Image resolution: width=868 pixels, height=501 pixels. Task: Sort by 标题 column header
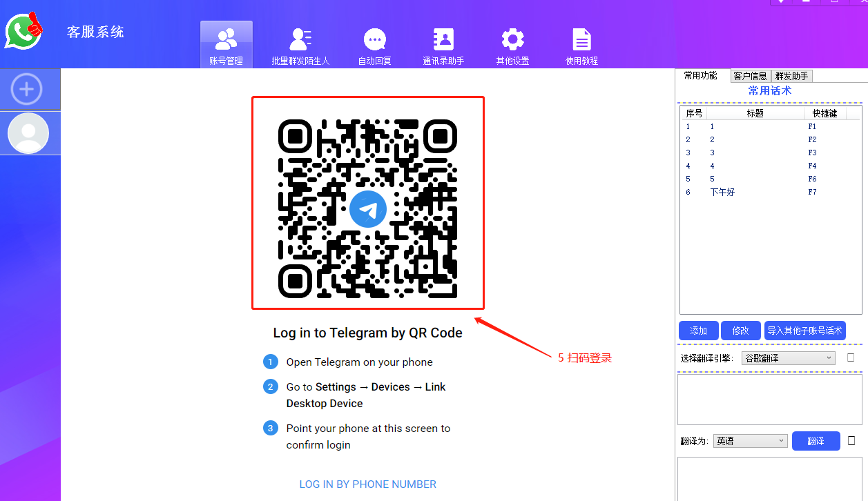(755, 113)
